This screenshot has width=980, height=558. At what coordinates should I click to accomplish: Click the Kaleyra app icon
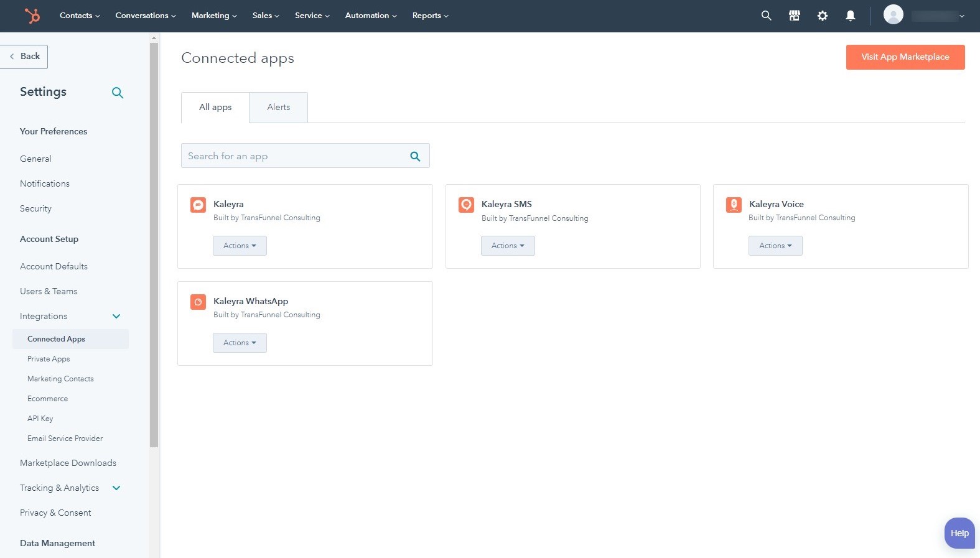pyautogui.click(x=198, y=205)
